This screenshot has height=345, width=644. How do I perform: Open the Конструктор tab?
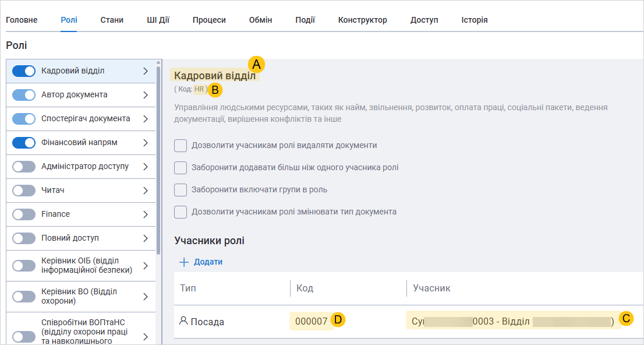click(x=363, y=20)
